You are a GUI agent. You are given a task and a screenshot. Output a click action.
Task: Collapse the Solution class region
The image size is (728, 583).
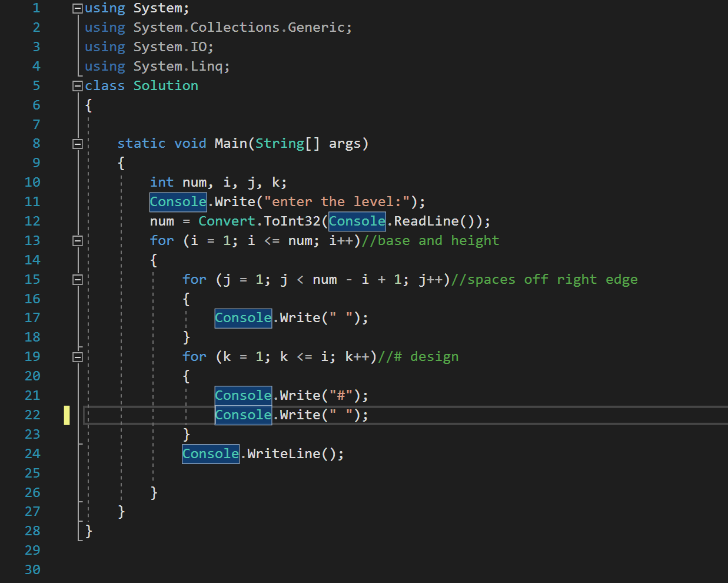pos(77,85)
